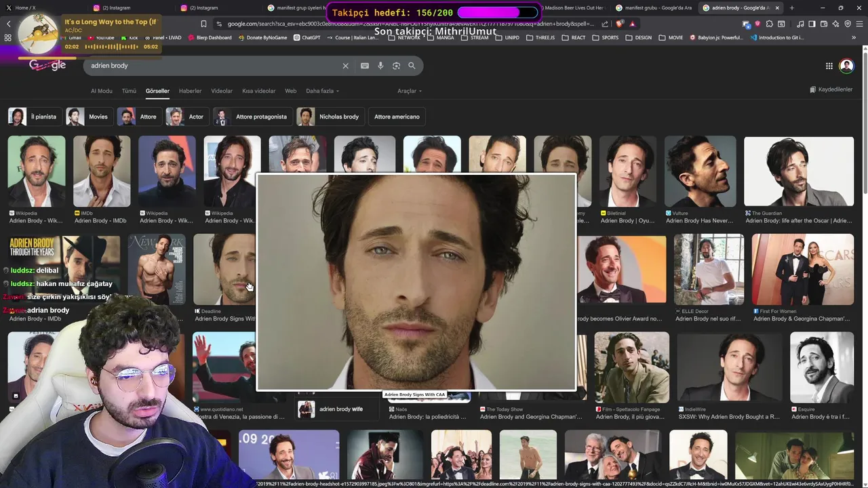
Task: Switch to the AI Modu tab
Action: (102, 91)
